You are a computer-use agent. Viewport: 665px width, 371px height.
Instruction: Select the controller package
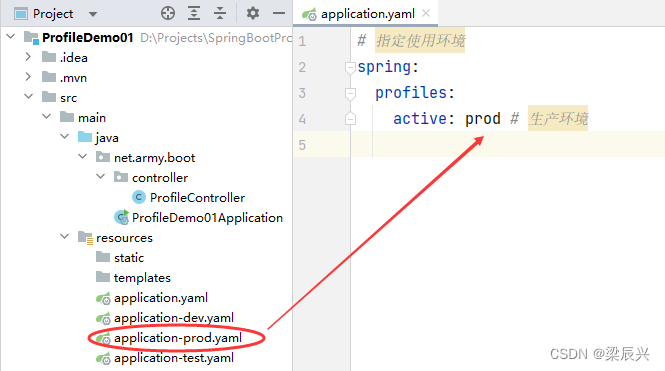[x=160, y=178]
